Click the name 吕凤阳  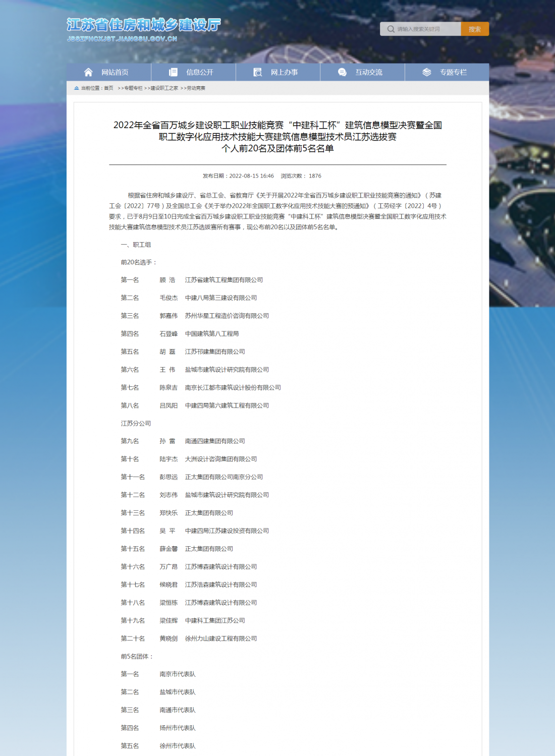click(x=169, y=405)
